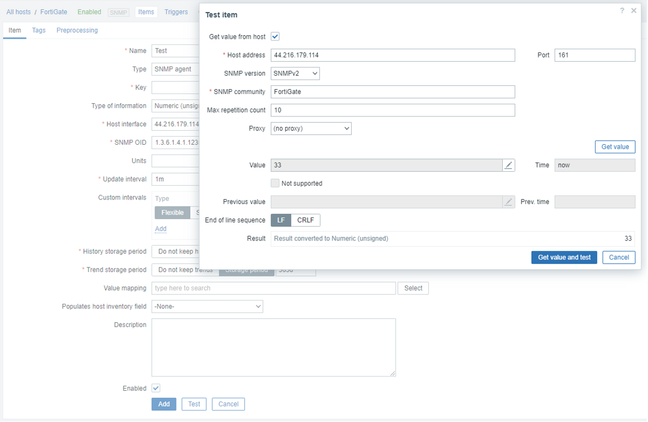The height and width of the screenshot is (422, 648).
Task: Open the Populates host inventory field dropdown
Action: tap(207, 306)
